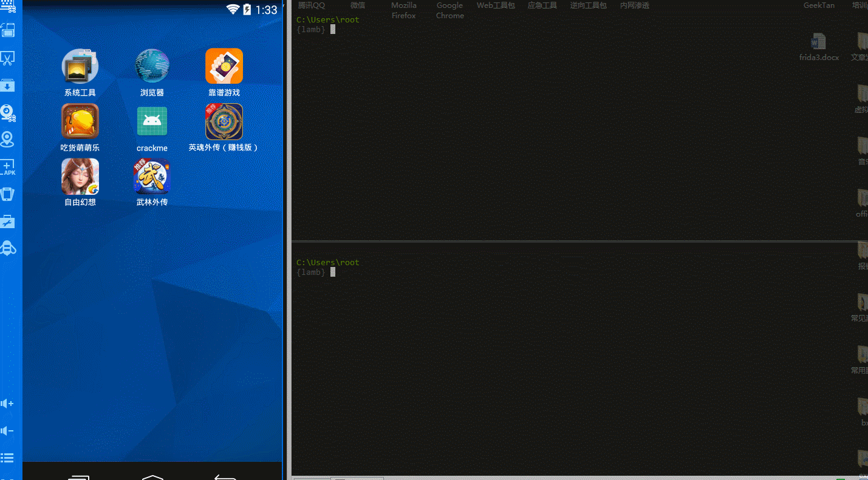Open the 系统工具 app folder
868x480 pixels.
[x=80, y=73]
